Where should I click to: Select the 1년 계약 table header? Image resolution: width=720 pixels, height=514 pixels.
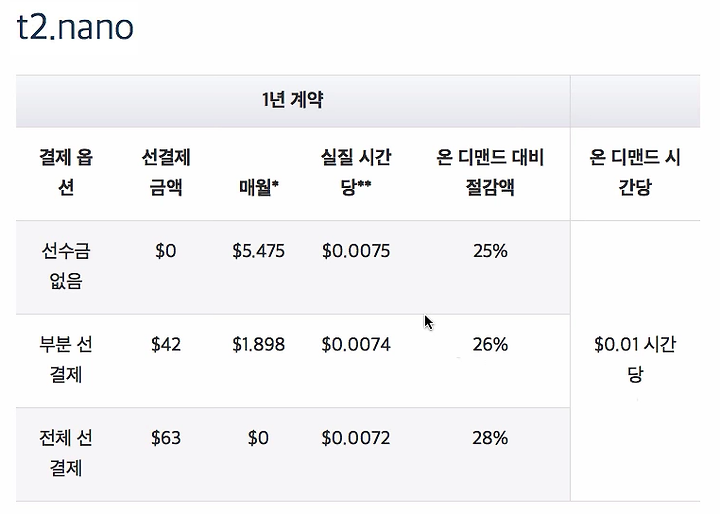click(x=292, y=100)
